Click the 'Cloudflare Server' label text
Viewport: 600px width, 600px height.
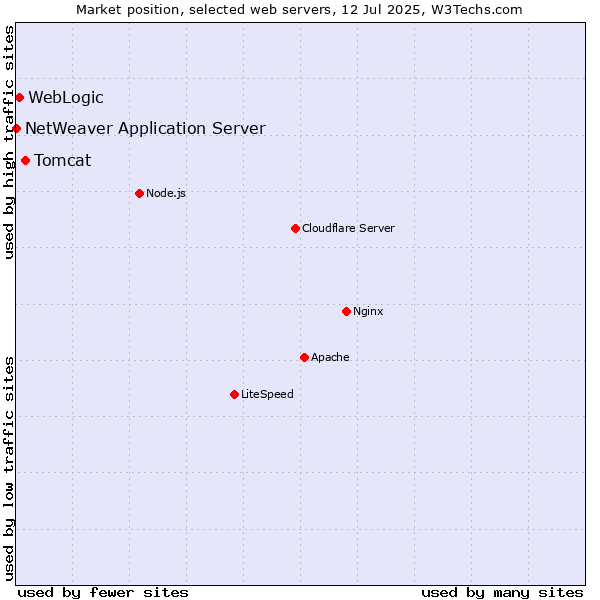348,228
